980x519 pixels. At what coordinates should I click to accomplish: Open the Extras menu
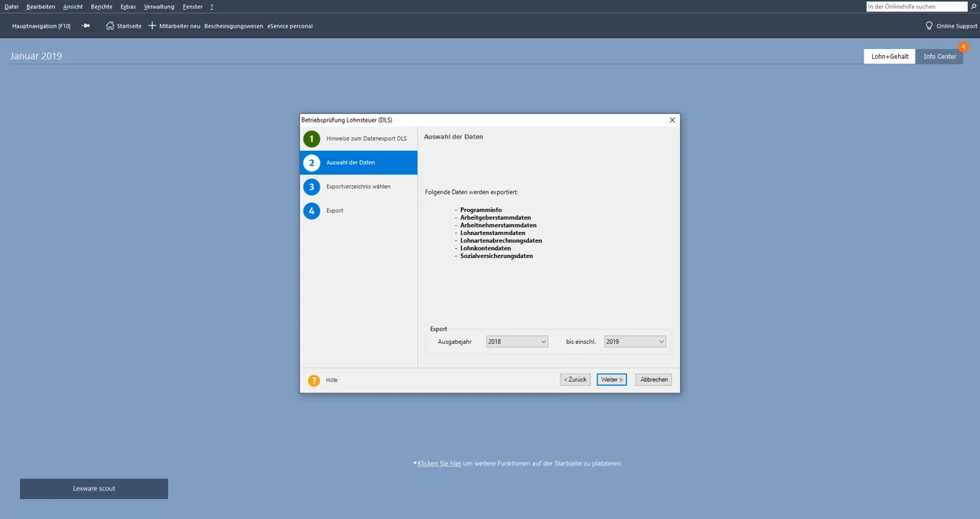(x=128, y=6)
